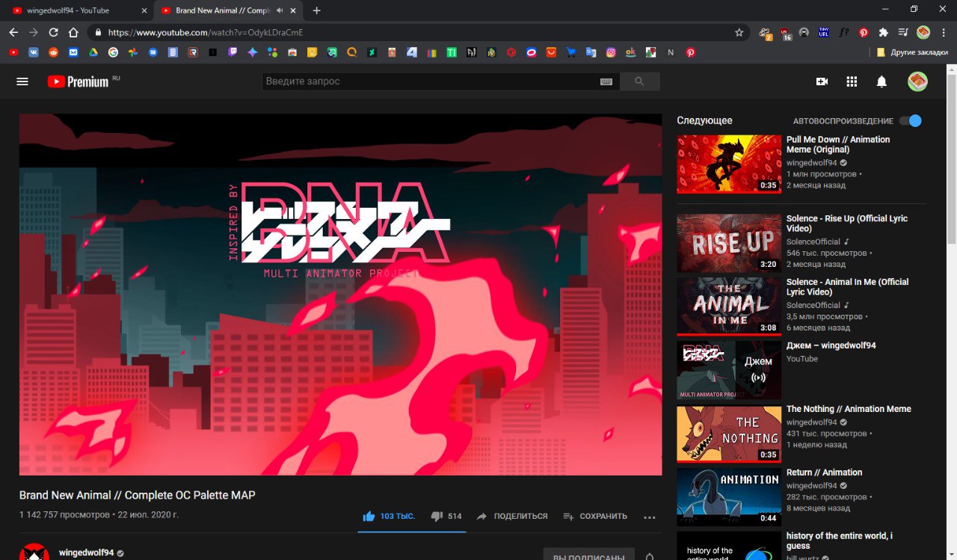The width and height of the screenshot is (957, 560).
Task: Like the video (103 тыс.)
Action: (x=389, y=516)
